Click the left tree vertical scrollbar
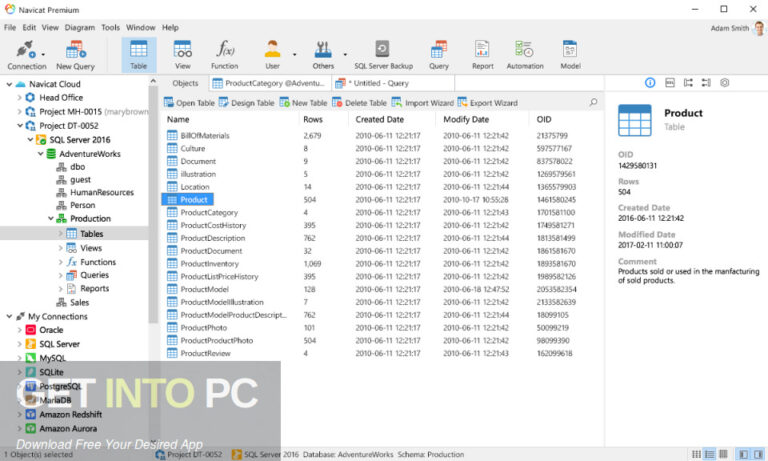 coord(153,204)
